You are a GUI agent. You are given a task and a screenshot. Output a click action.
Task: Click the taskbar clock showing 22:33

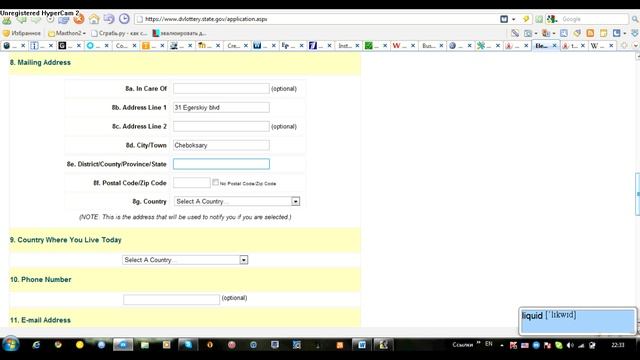(x=618, y=345)
